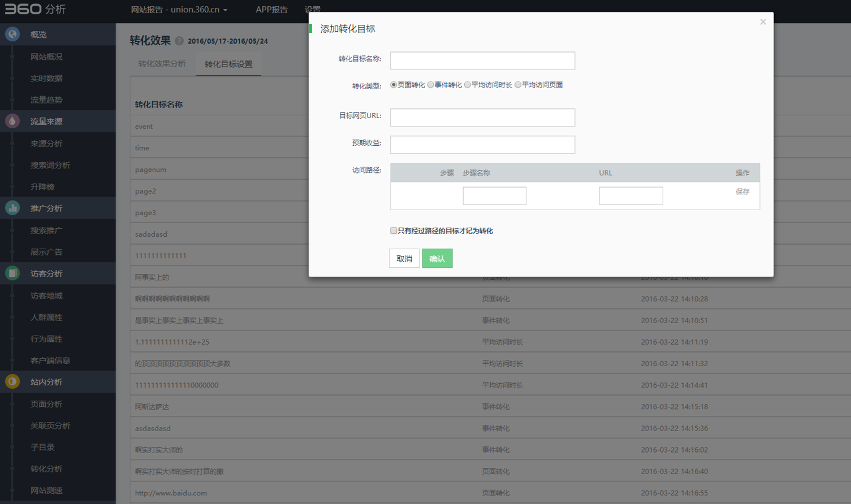Select the 事件转化 radio option
Screen dimensions: 851x504
point(431,85)
